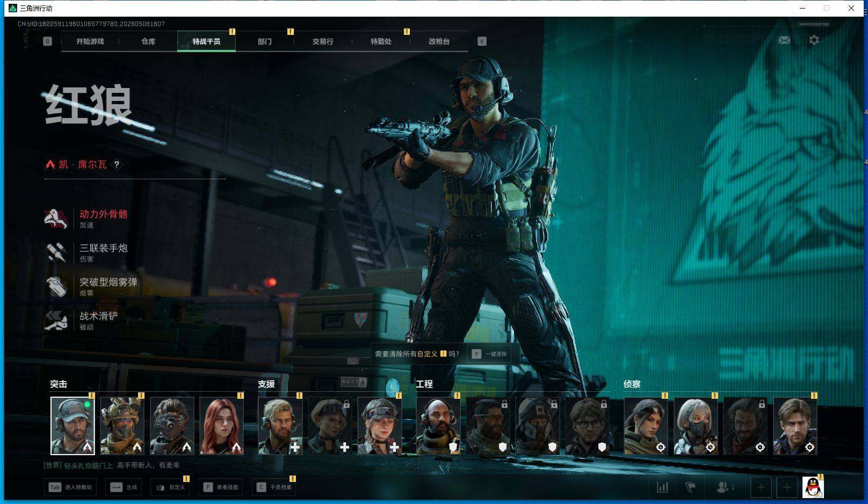The height and width of the screenshot is (504, 868).
Task: Click the 支援 class heading
Action: 266,384
